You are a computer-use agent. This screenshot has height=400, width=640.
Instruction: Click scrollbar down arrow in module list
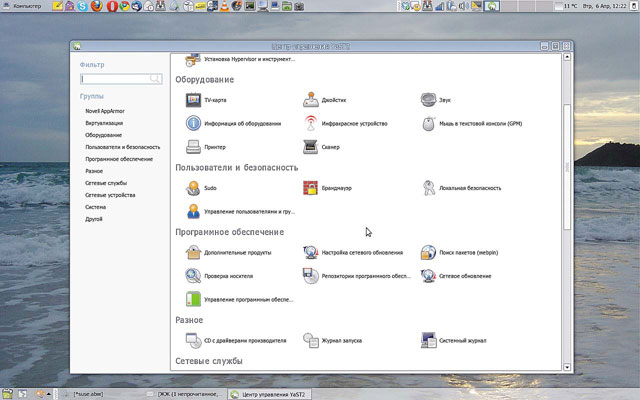pyautogui.click(x=567, y=367)
